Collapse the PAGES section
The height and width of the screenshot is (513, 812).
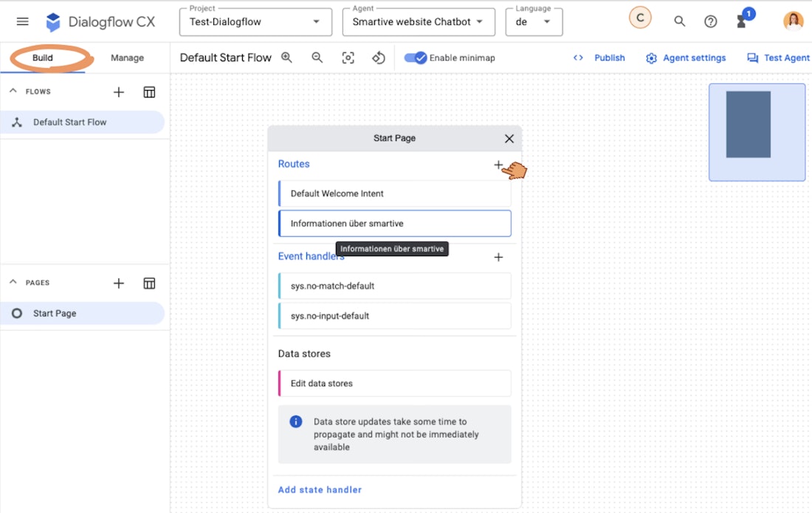[x=13, y=282]
